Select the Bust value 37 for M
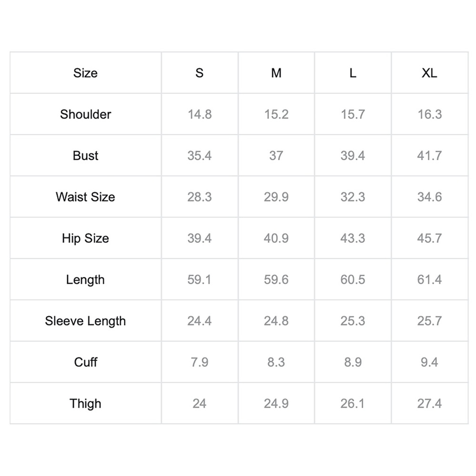 click(276, 156)
